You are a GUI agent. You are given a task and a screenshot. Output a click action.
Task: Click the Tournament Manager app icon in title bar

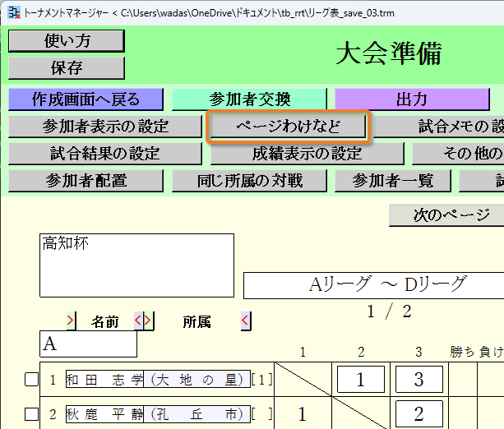[13, 13]
